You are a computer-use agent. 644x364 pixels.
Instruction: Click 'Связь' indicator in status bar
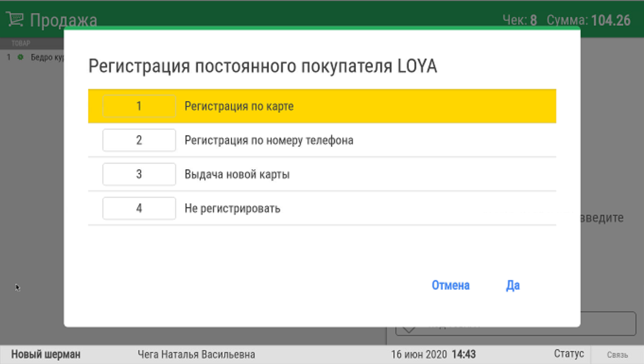pos(618,355)
